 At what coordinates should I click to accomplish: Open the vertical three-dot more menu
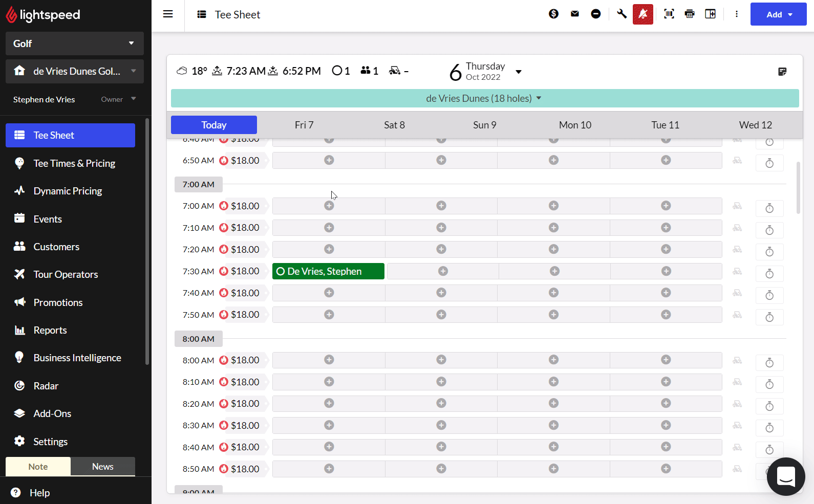click(737, 14)
